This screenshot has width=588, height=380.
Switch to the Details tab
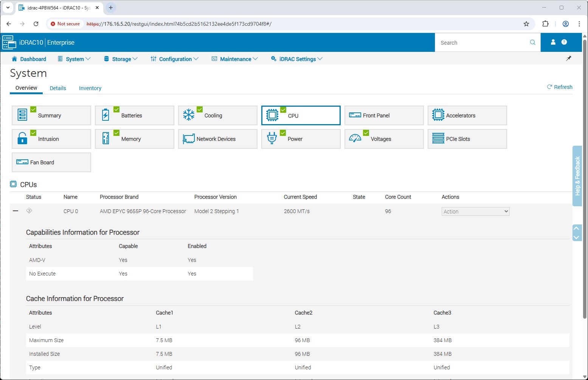(58, 88)
